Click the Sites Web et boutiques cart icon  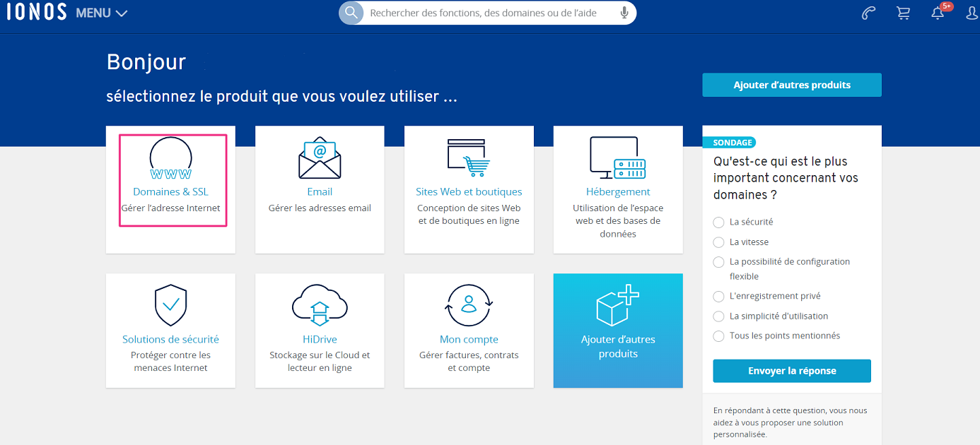pos(469,158)
